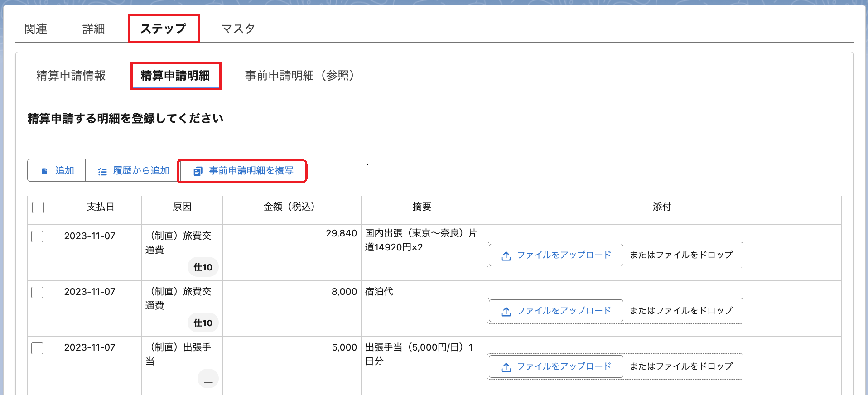This screenshot has height=395, width=868.
Task: Click 出張手当（5,000円/日）1日分 description
Action: coord(420,354)
